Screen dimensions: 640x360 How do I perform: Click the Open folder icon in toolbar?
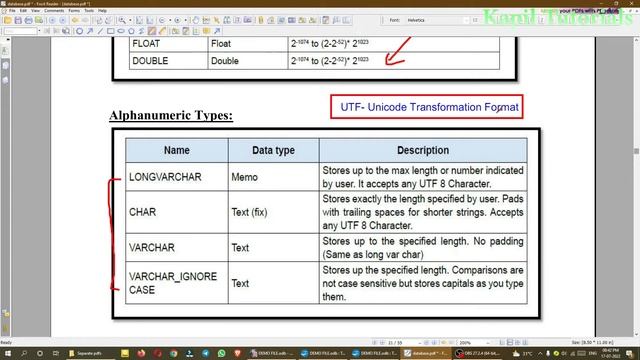click(8, 20)
